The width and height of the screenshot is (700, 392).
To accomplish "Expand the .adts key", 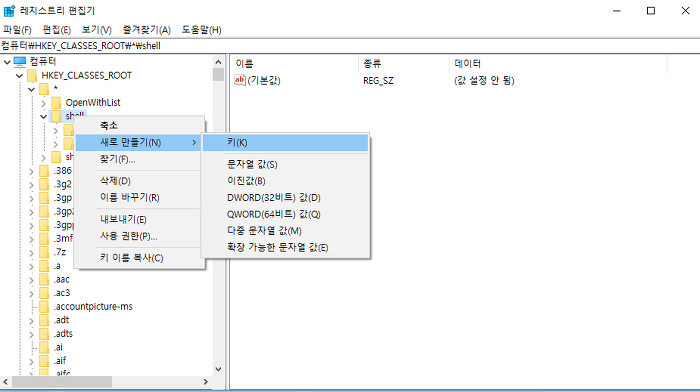I will tap(31, 334).
